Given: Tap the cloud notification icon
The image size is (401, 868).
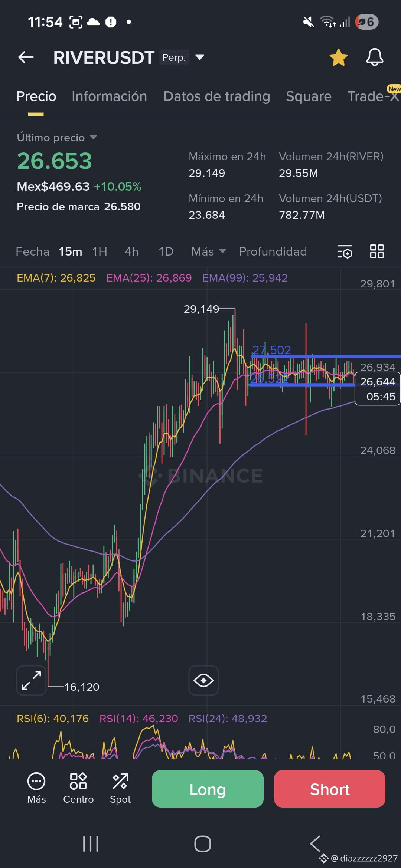Looking at the screenshot, I should click(94, 22).
